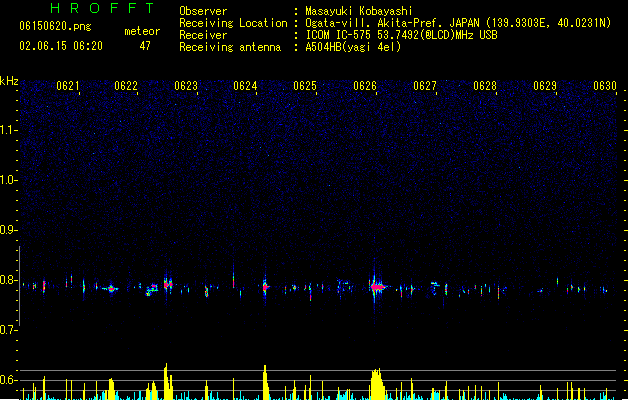Click the 0627 time marker

(x=425, y=86)
